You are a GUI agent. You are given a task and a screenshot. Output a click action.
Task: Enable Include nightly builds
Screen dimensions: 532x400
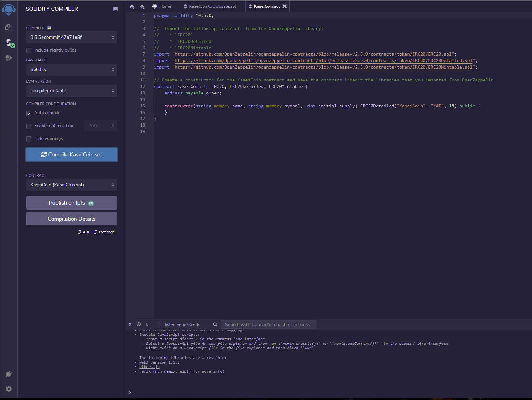pos(29,50)
